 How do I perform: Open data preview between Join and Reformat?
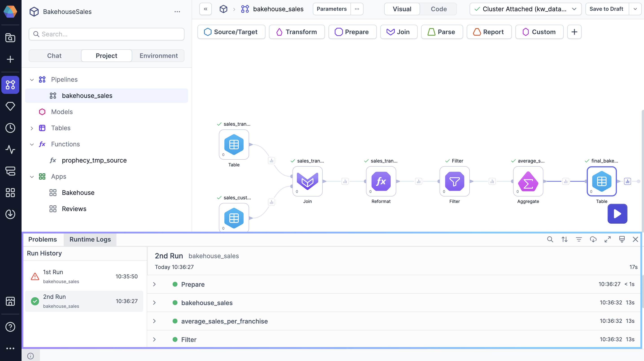[x=345, y=181]
